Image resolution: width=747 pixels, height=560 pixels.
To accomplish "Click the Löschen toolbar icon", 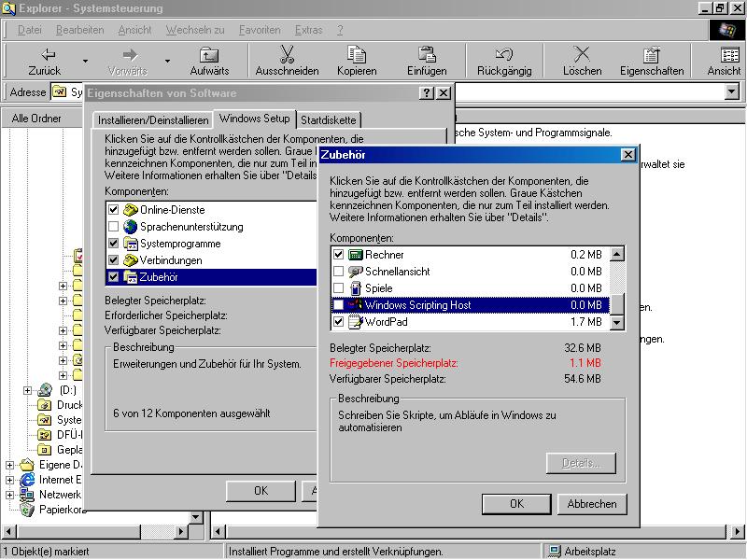I will pos(582,55).
